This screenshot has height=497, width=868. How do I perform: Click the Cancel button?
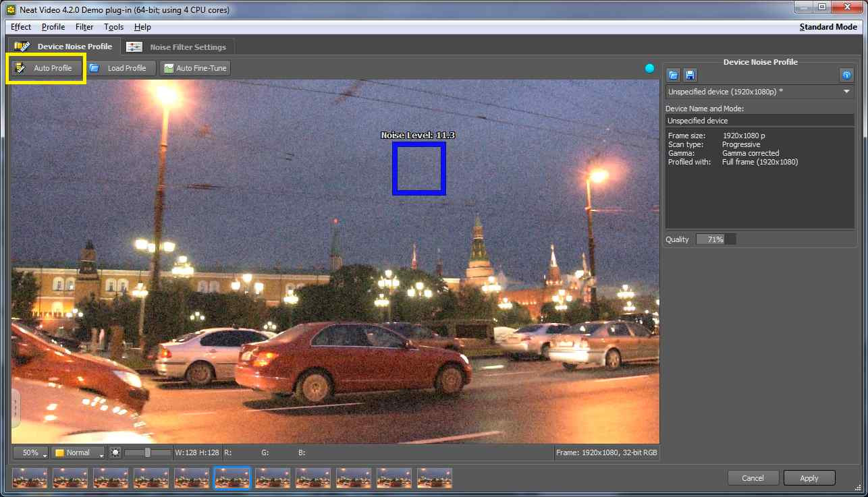coord(753,478)
